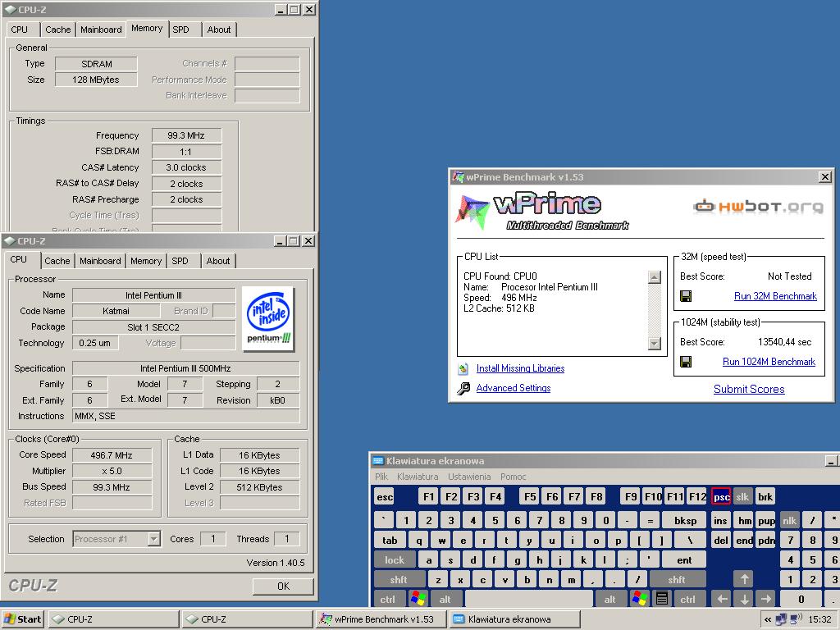Open the Processor #1 selection dropdown
Image resolution: width=840 pixels, height=630 pixels.
153,539
